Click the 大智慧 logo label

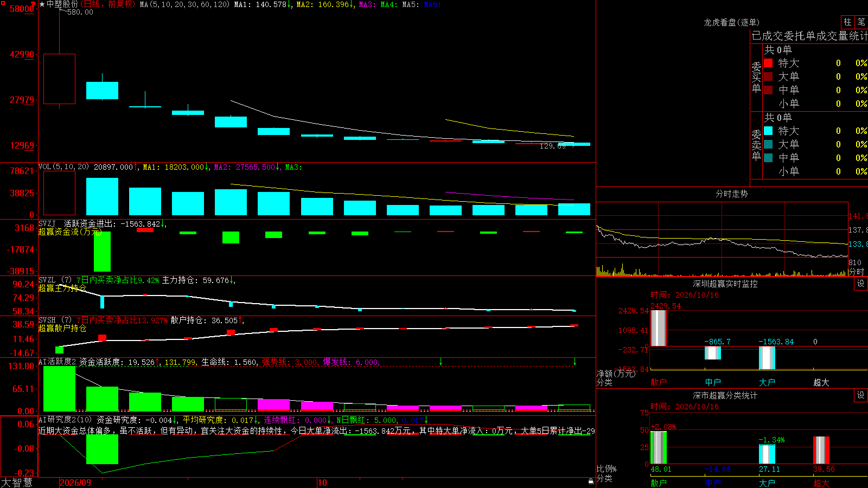(x=17, y=483)
